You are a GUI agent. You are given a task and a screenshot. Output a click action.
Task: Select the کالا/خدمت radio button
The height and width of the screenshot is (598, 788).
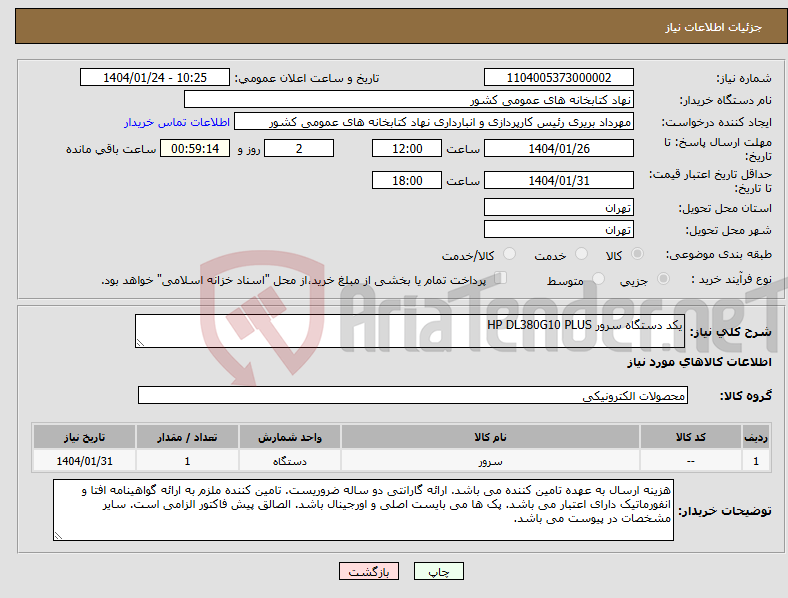(509, 254)
